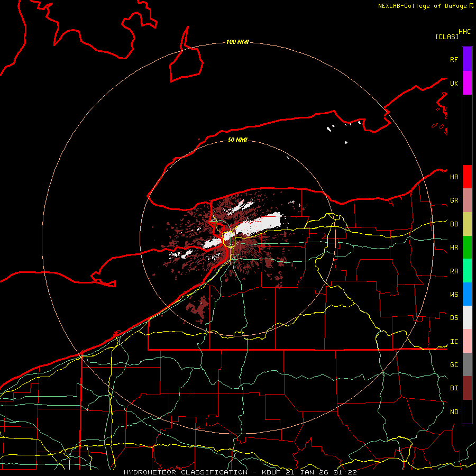Select the dusty pink GR legend swatch

pyautogui.click(x=467, y=200)
